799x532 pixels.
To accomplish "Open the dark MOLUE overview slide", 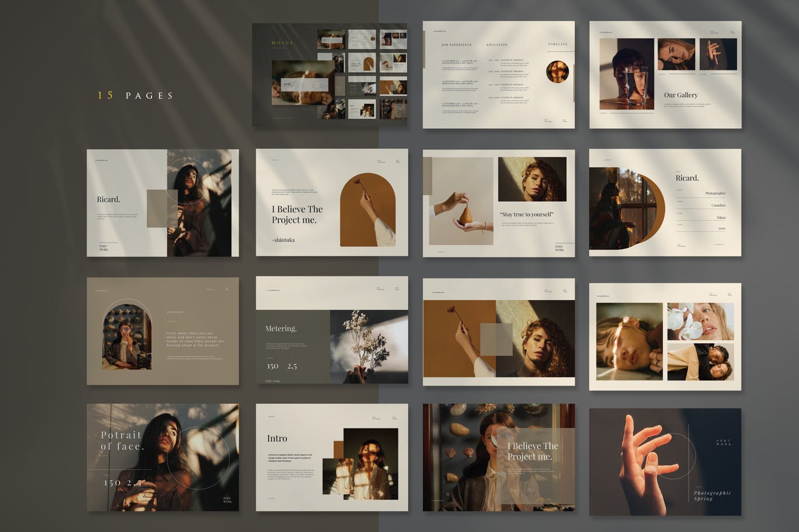I will [x=329, y=75].
